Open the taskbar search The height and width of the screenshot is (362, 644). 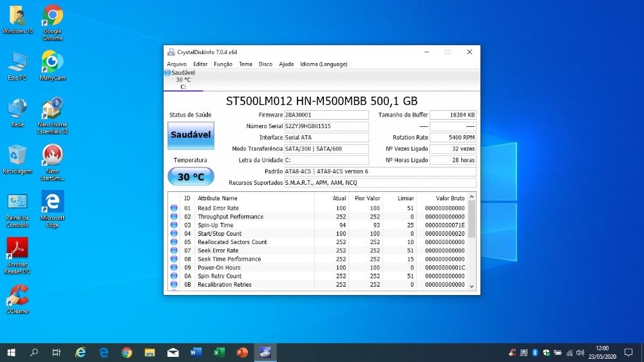click(34, 352)
